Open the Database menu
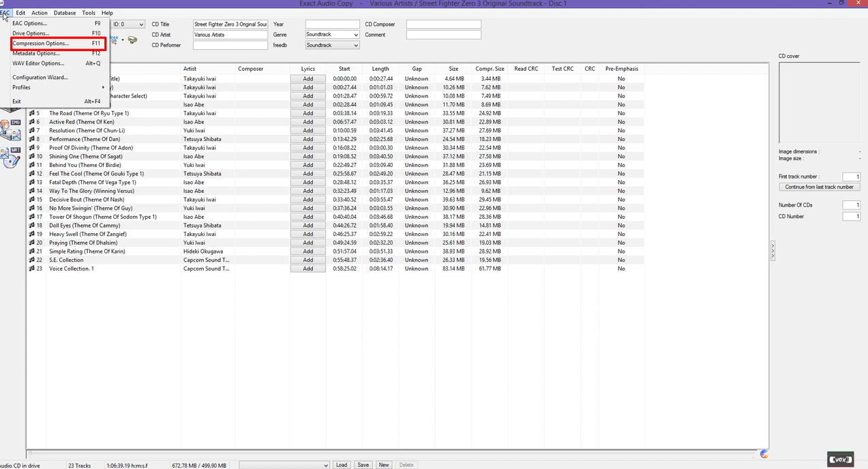Screen dimensions: 868x469 65,13
